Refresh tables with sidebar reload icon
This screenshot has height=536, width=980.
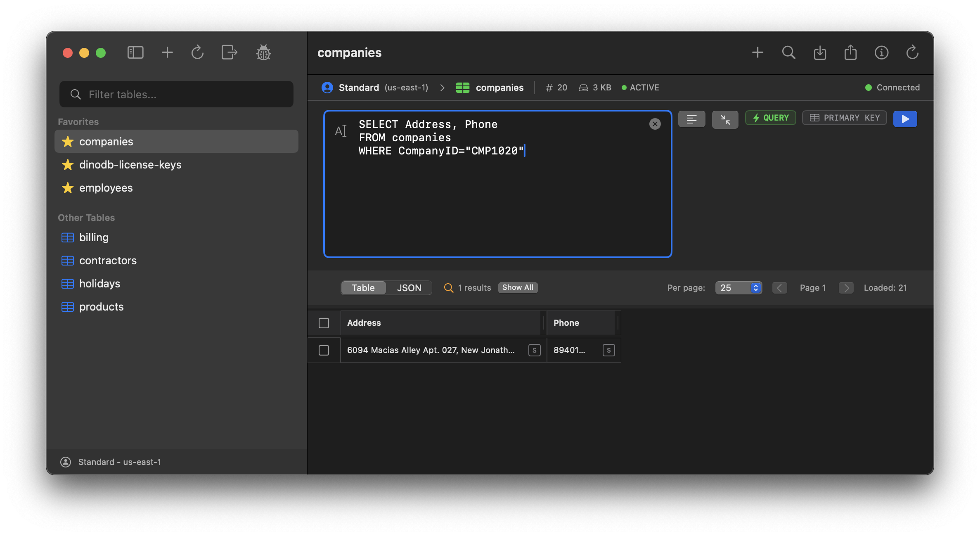(x=197, y=52)
